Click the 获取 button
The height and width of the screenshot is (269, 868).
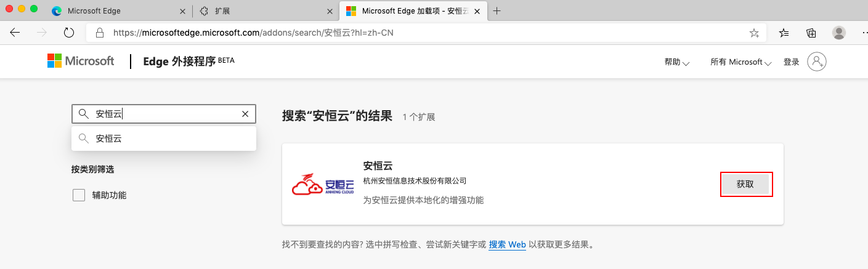tap(745, 185)
